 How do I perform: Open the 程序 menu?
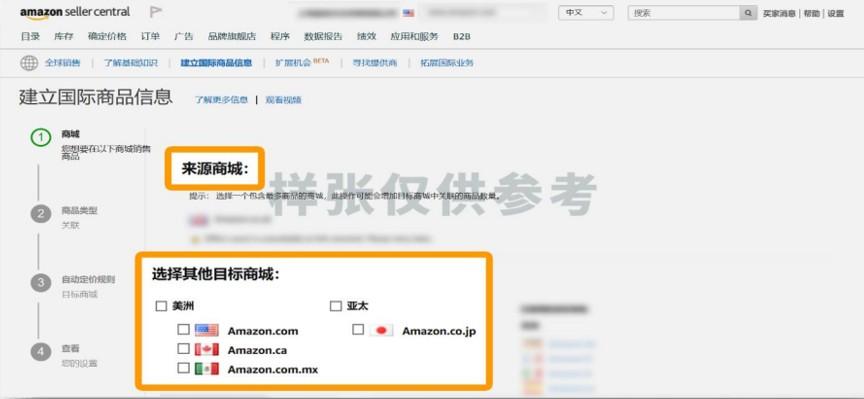point(280,36)
